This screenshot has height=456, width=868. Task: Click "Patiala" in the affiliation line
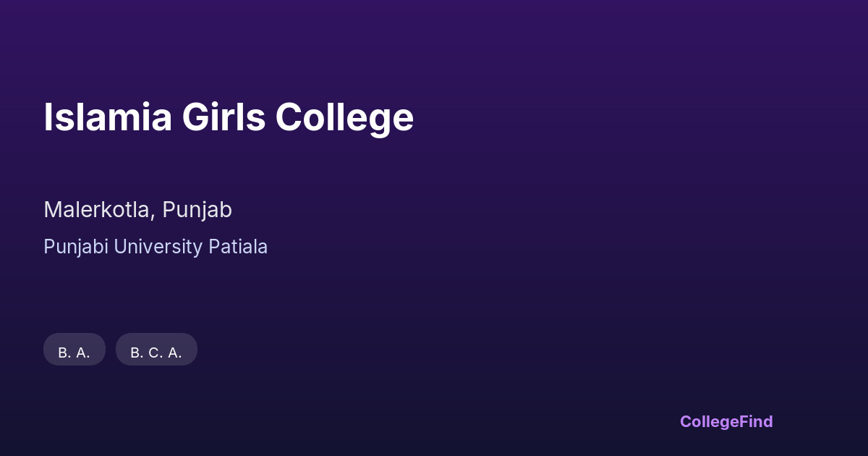pyautogui.click(x=238, y=247)
